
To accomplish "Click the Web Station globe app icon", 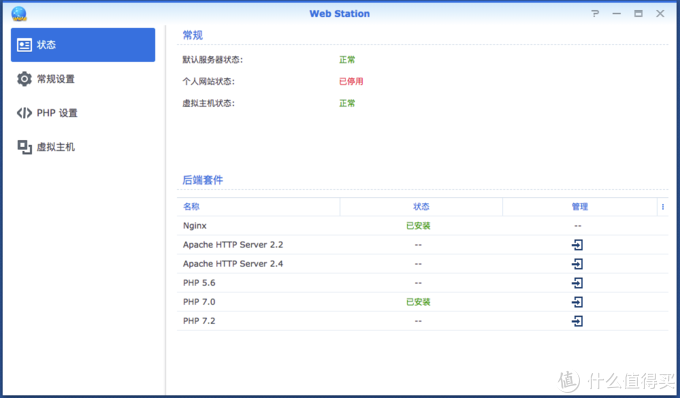I will pyautogui.click(x=19, y=14).
